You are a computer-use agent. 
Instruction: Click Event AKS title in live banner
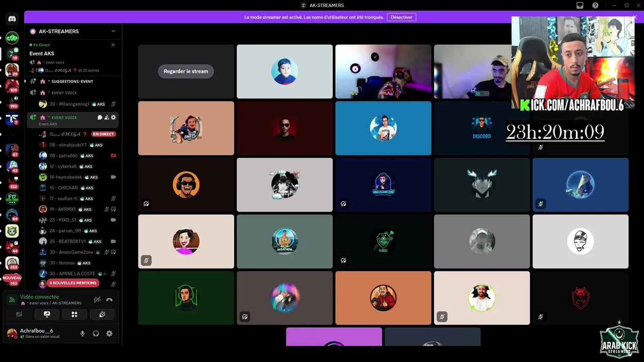42,53
